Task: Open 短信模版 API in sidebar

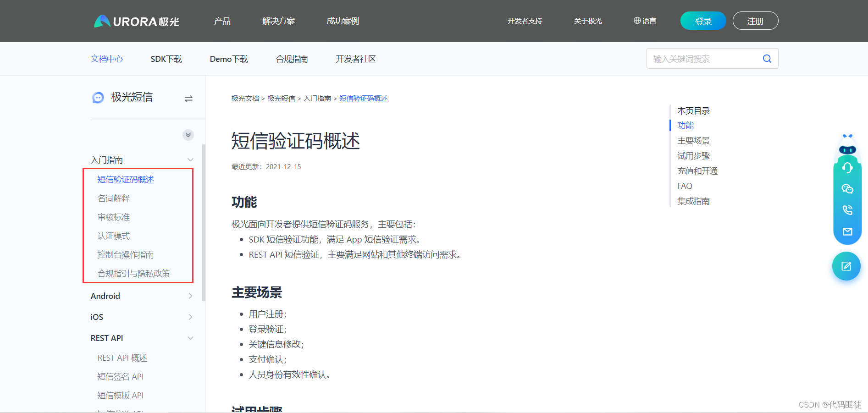Action: tap(121, 396)
